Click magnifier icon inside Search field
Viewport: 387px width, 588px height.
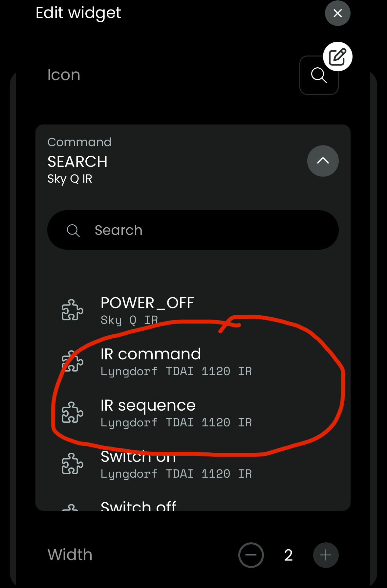coord(73,230)
